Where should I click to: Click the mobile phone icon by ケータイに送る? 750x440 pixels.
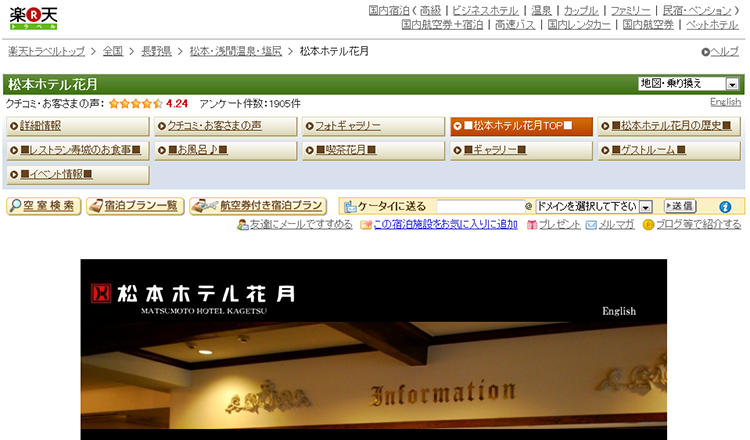350,206
